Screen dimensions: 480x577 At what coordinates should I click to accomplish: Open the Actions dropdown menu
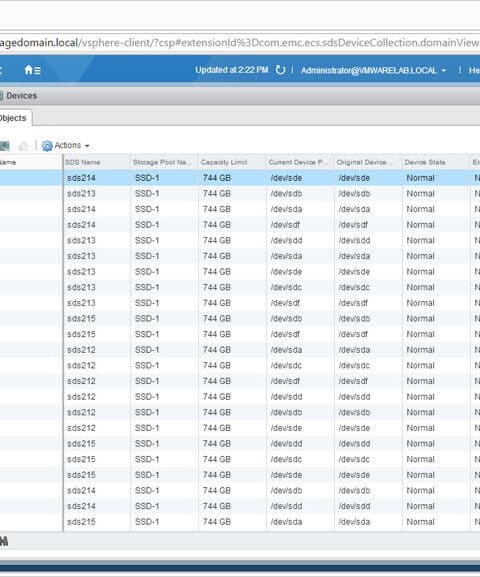pos(72,145)
